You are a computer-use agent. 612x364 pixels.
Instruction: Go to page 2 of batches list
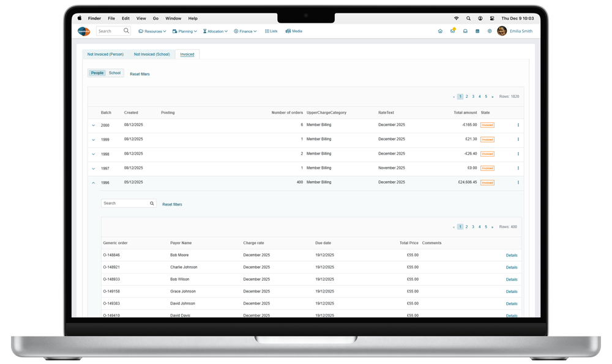[x=466, y=97]
